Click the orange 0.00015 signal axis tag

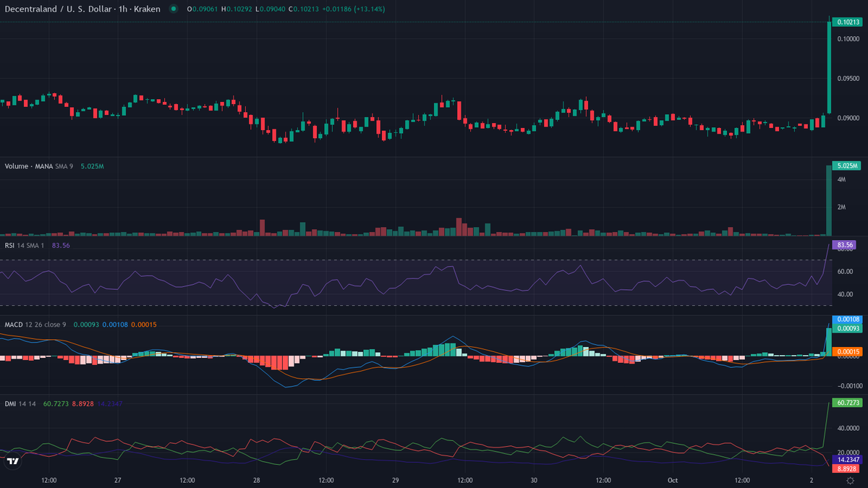[849, 351]
